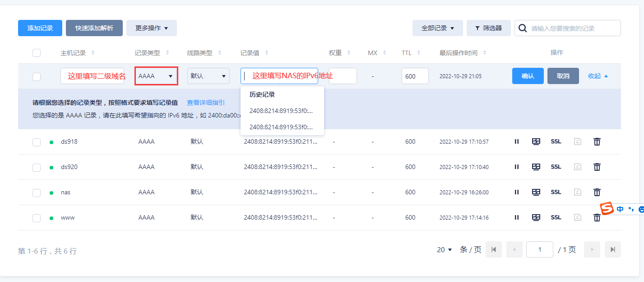Select the www row checkbox
This screenshot has height=282, width=644.
tap(37, 218)
